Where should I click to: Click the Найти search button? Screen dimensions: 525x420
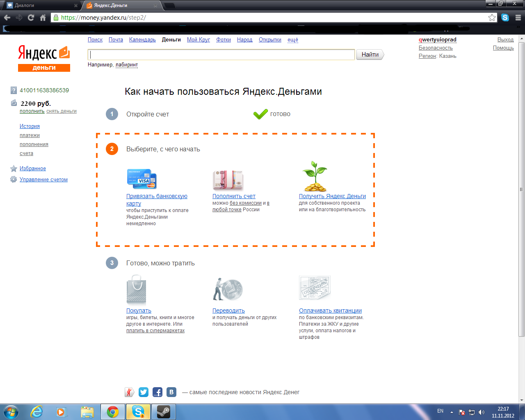pyautogui.click(x=370, y=55)
